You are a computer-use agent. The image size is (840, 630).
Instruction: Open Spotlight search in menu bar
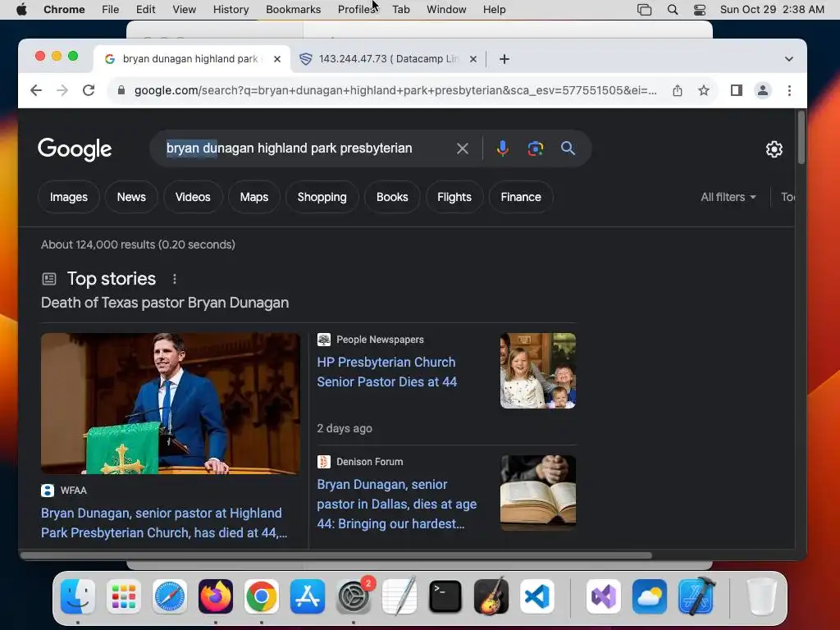[673, 10]
